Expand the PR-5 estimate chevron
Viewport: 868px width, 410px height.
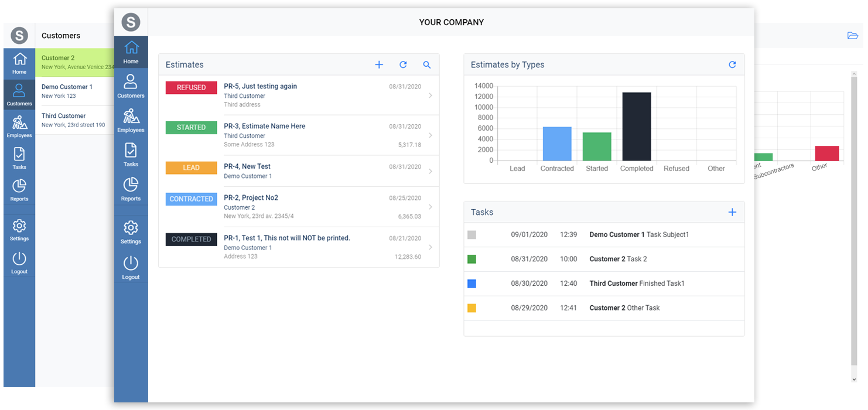click(x=430, y=95)
